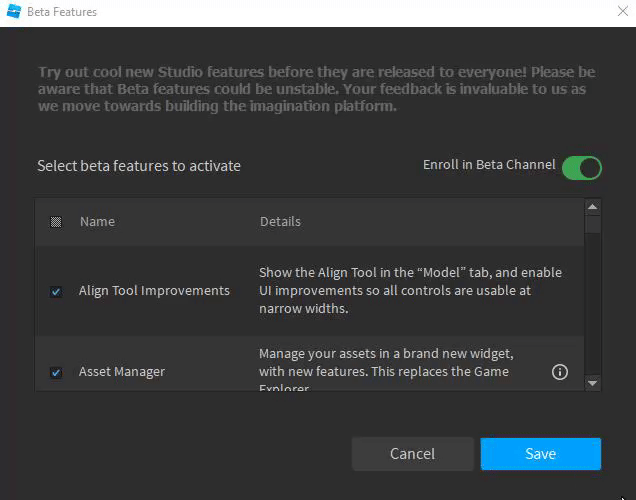Click the Enroll in Beta Channel label

[489, 165]
